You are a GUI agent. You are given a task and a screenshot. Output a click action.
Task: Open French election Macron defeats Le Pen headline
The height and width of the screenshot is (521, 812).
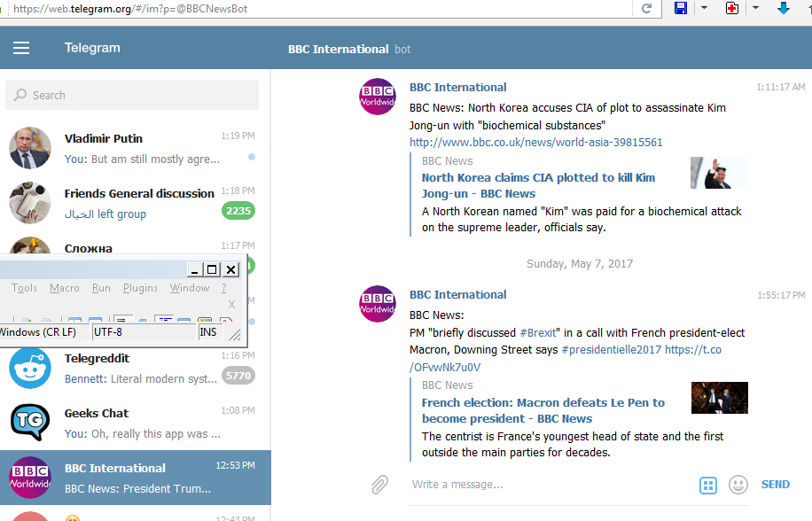(543, 410)
